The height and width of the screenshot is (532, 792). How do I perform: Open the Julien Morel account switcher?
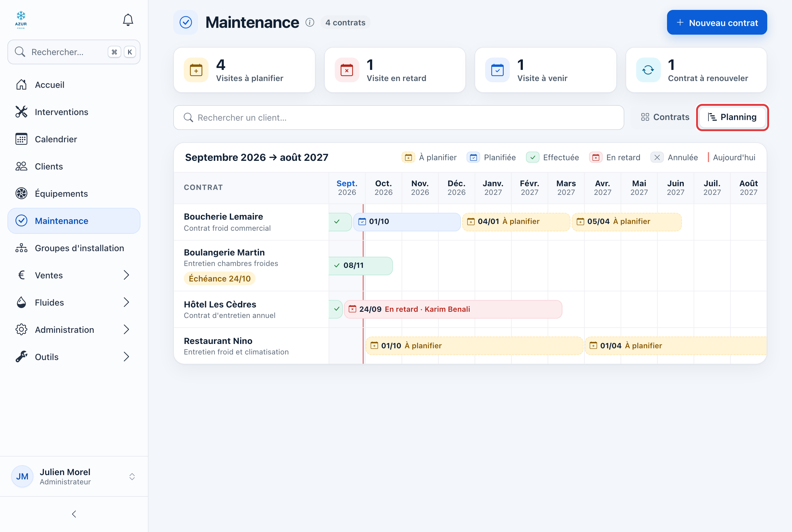[74, 476]
